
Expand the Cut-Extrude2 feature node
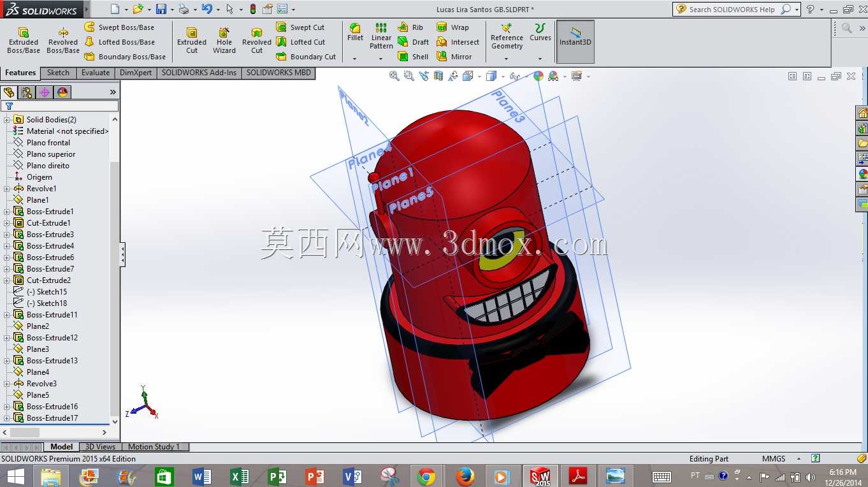[7, 280]
